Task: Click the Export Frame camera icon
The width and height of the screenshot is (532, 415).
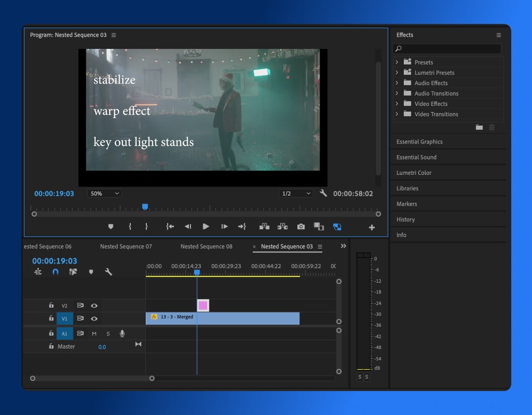Action: (x=301, y=226)
